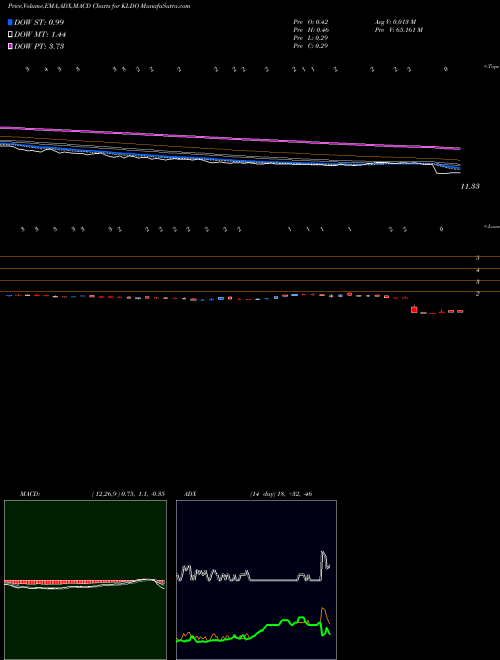Click the '<Tops' marker label
Screen dimensions: 500x660
(x=492, y=67)
